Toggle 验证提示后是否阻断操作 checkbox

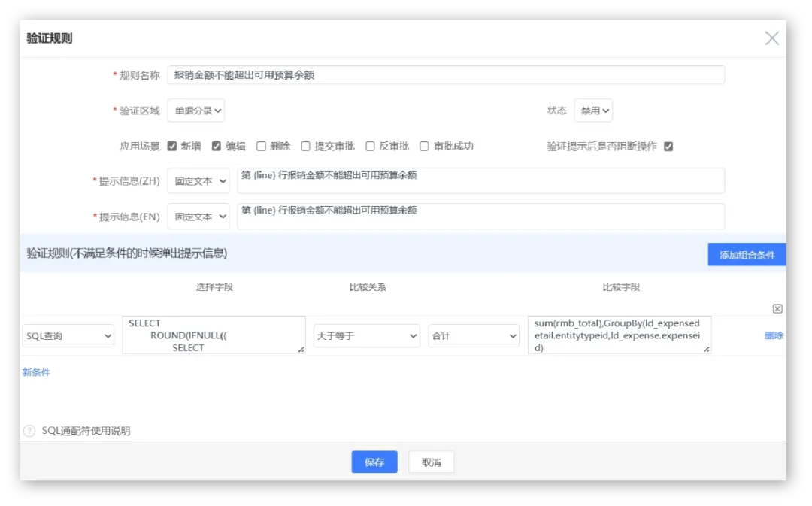tap(668, 147)
